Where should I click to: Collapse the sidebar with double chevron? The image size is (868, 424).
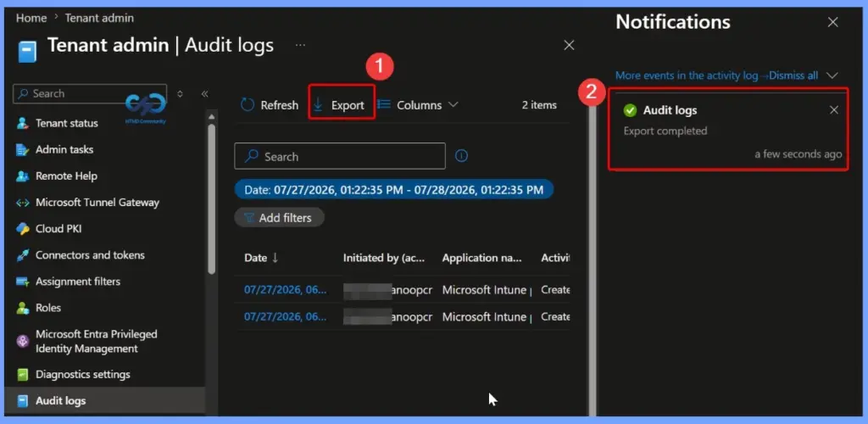click(x=205, y=93)
